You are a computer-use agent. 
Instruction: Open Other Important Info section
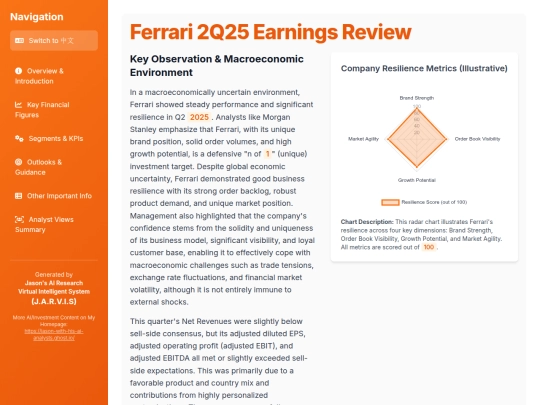pyautogui.click(x=54, y=196)
